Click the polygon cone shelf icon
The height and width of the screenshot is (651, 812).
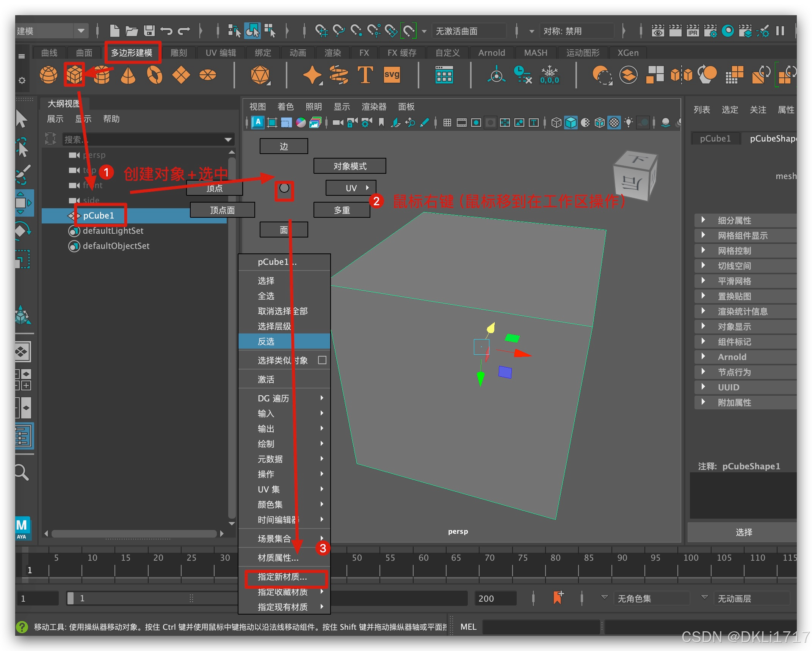point(128,75)
